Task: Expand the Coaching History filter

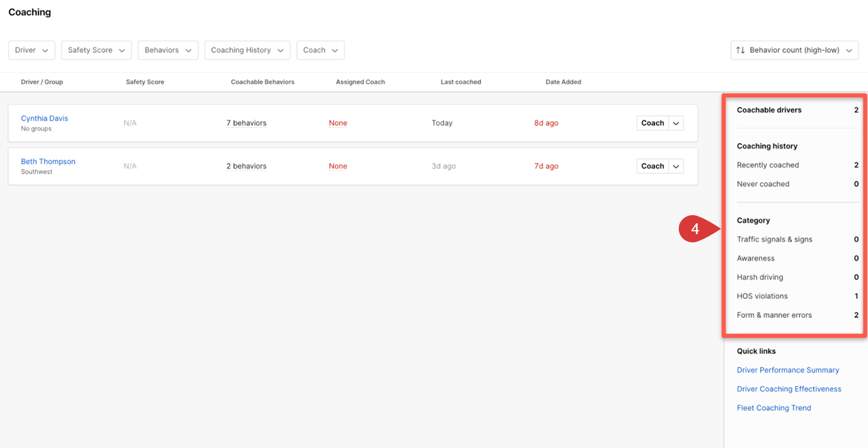Action: click(247, 50)
